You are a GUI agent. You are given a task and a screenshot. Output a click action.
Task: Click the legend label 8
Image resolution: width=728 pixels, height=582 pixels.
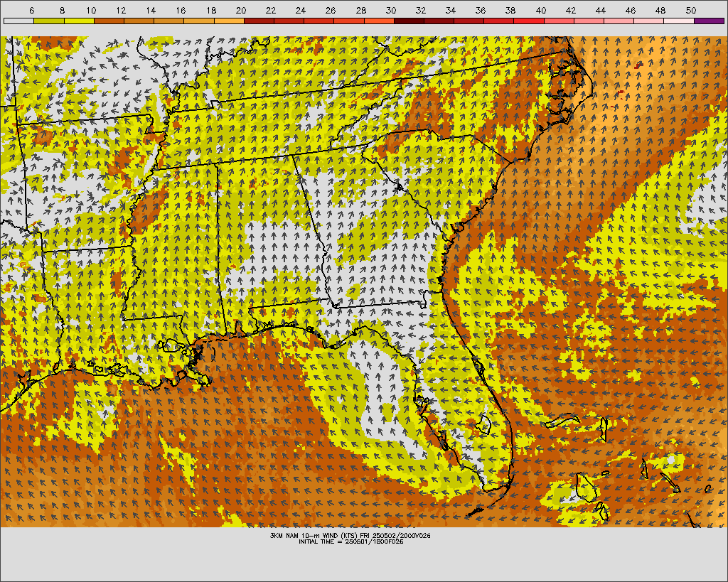point(63,10)
